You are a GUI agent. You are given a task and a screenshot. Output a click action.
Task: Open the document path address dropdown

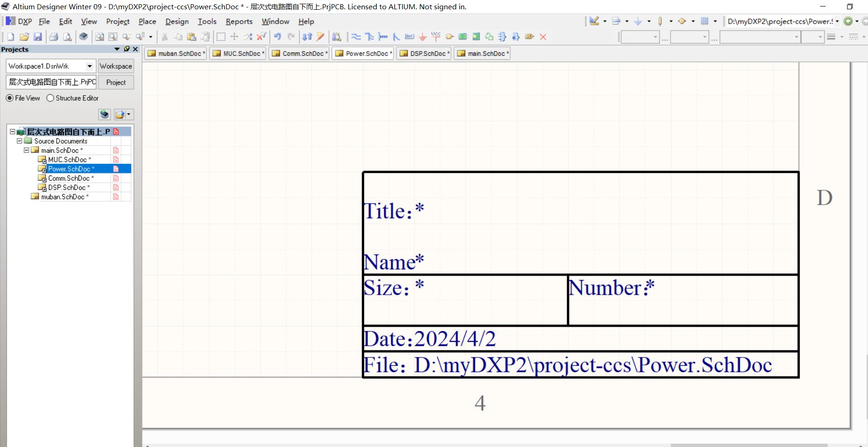coord(837,21)
